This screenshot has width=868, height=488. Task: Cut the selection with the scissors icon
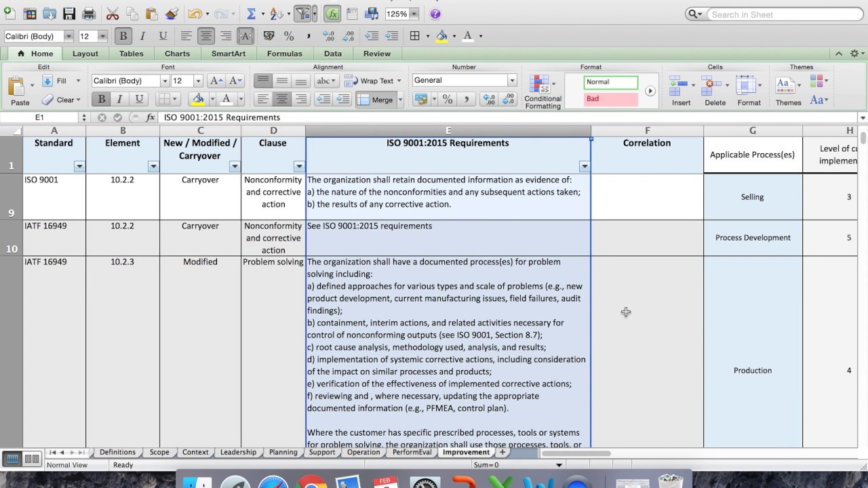coord(113,14)
